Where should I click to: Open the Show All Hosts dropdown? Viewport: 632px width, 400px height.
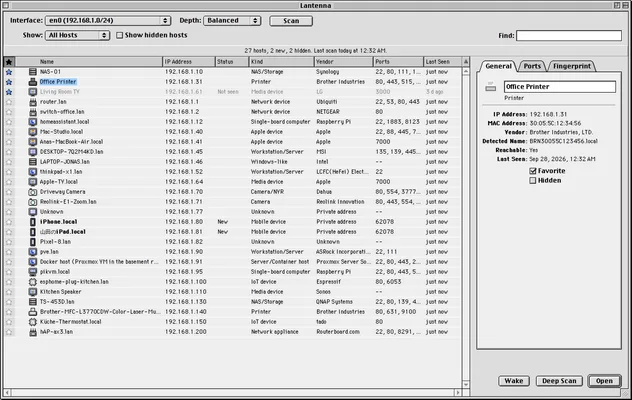pyautogui.click(x=77, y=35)
